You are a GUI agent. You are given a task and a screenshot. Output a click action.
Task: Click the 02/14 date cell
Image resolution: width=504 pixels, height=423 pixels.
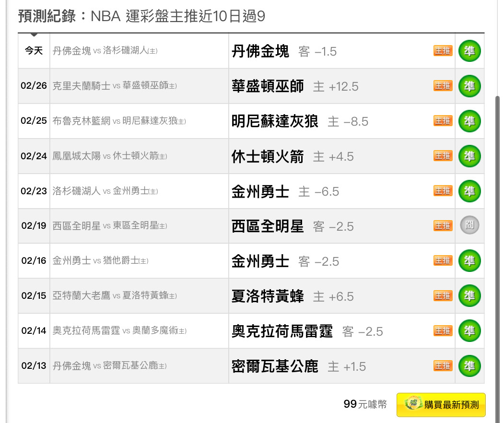tap(34, 331)
